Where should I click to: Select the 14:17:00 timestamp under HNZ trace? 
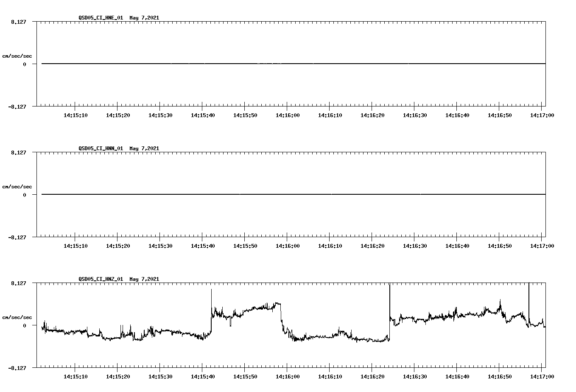point(543,376)
